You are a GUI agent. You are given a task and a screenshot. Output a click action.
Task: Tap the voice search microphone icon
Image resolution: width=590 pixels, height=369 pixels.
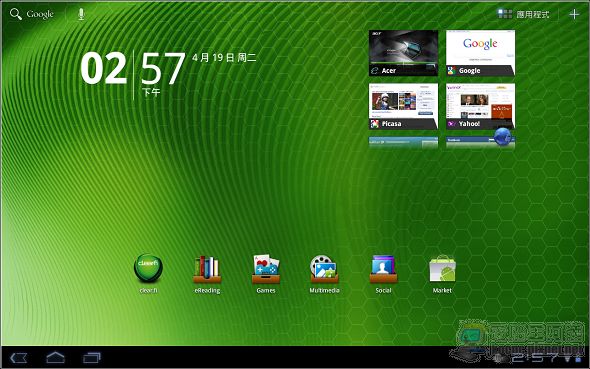(81, 14)
